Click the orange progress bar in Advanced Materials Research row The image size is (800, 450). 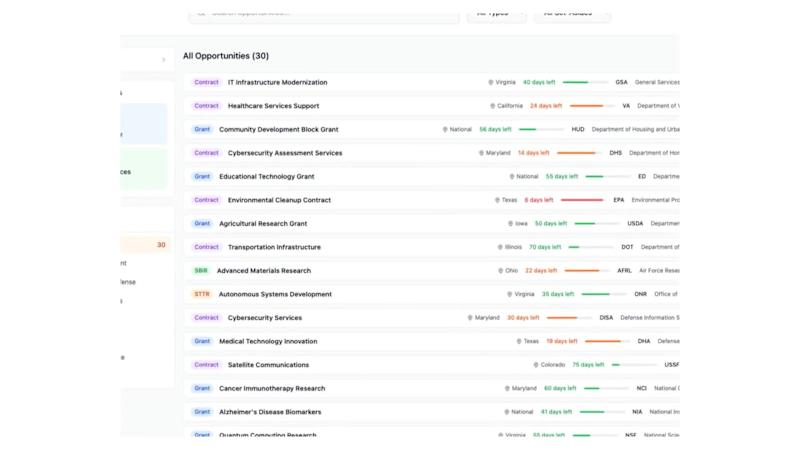pyautogui.click(x=587, y=270)
